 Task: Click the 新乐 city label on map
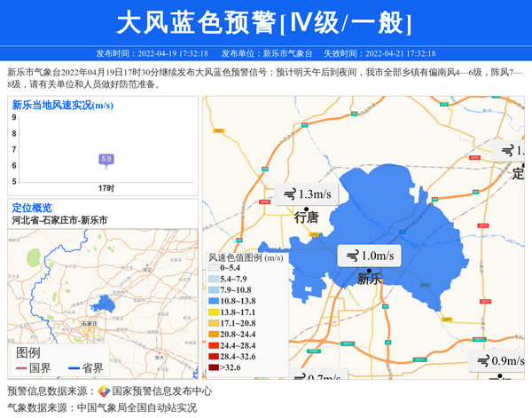[x=370, y=280]
